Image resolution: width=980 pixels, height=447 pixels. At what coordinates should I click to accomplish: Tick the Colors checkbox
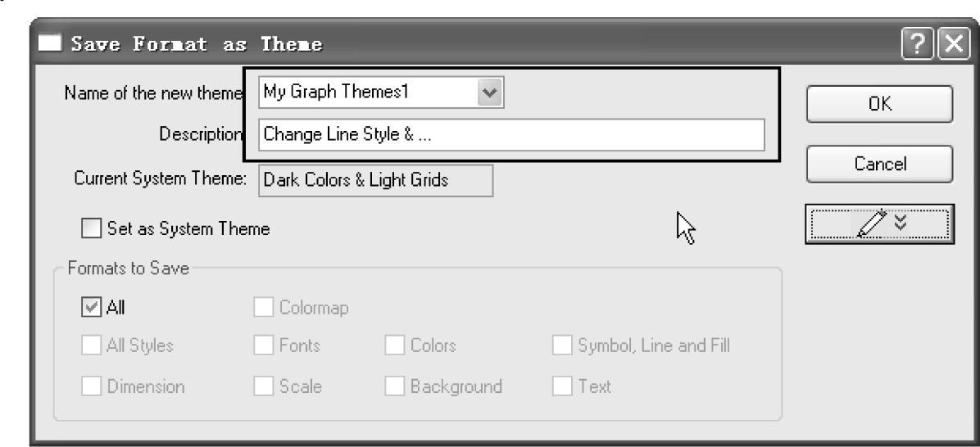coord(394,345)
